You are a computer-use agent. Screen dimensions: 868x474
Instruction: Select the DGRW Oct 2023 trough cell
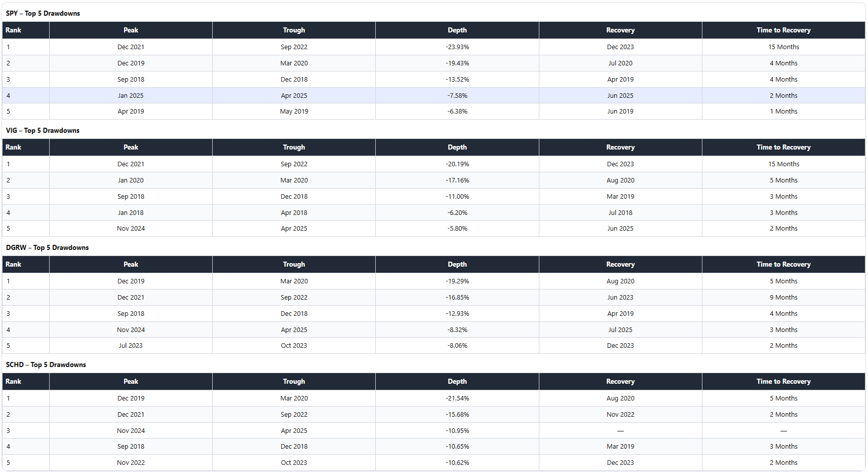(x=294, y=346)
